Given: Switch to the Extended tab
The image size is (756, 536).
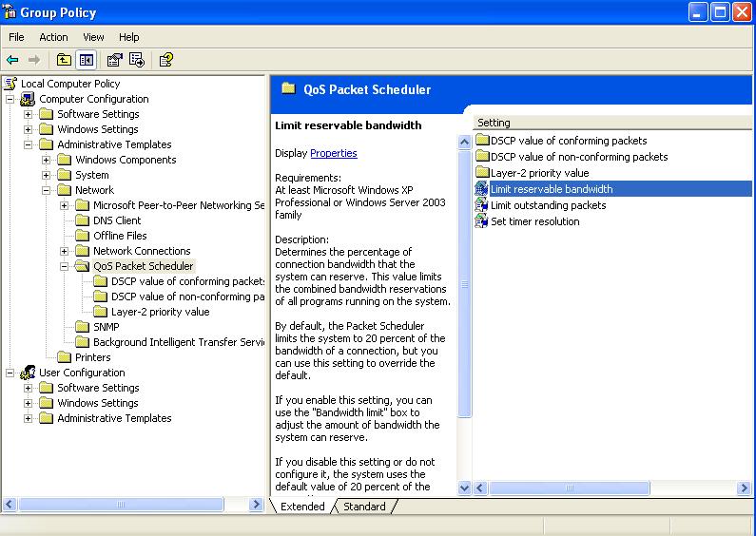Looking at the screenshot, I should [x=302, y=507].
